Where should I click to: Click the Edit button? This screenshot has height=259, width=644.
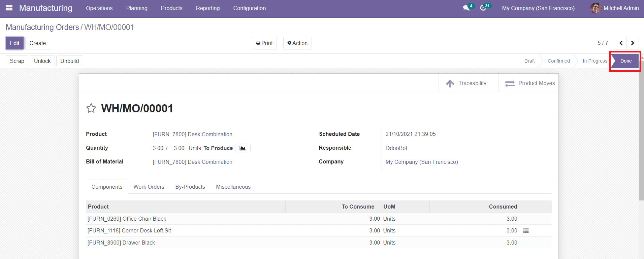coord(14,43)
